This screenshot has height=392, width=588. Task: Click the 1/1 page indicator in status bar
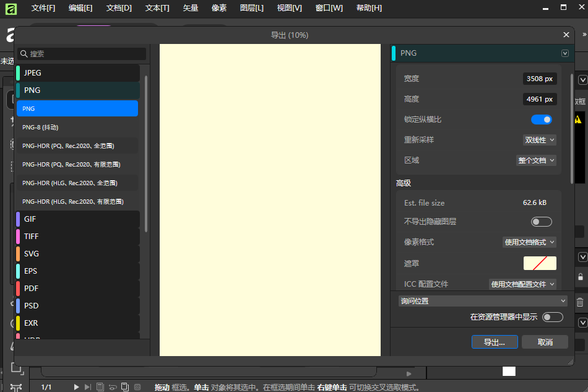click(x=46, y=387)
